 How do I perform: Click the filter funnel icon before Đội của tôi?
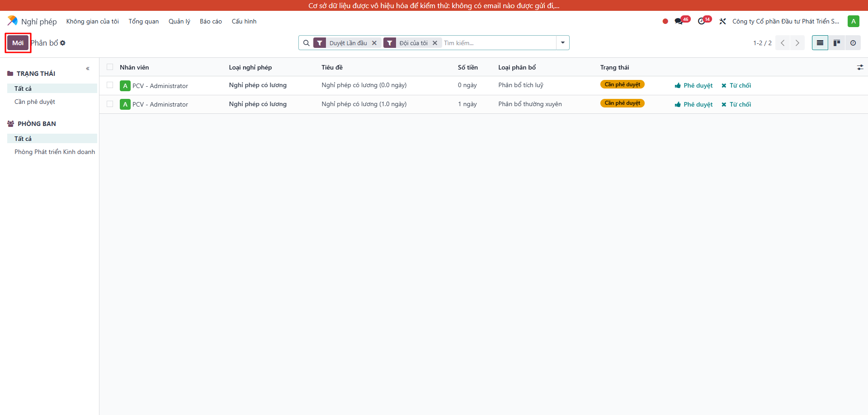click(390, 43)
